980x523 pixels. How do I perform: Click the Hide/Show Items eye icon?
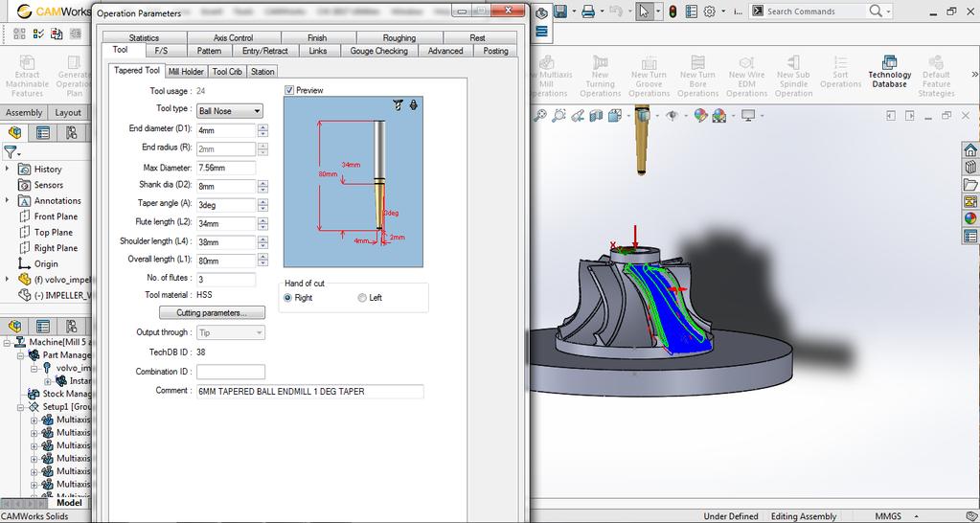(672, 115)
